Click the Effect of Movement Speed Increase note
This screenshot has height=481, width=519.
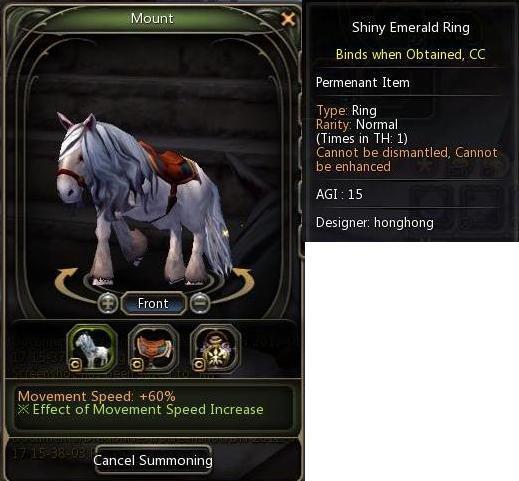pyautogui.click(x=140, y=409)
